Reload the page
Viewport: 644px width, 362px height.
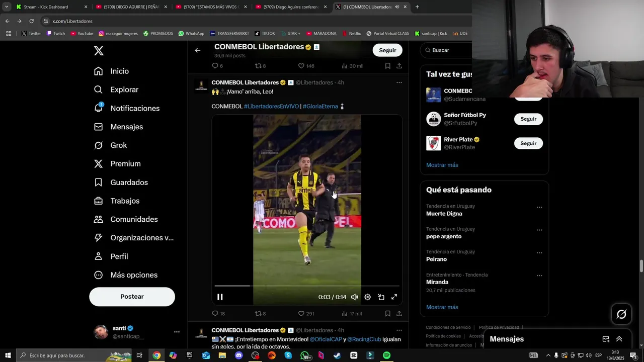31,21
